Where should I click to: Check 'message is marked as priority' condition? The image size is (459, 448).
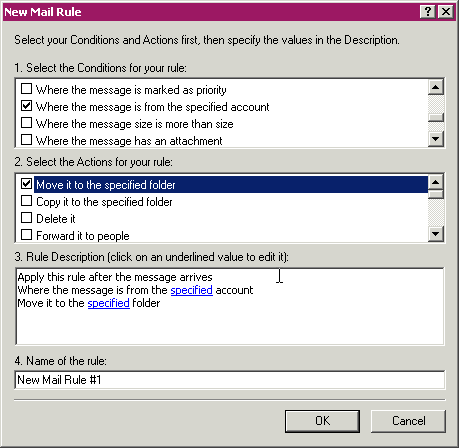tap(26, 89)
